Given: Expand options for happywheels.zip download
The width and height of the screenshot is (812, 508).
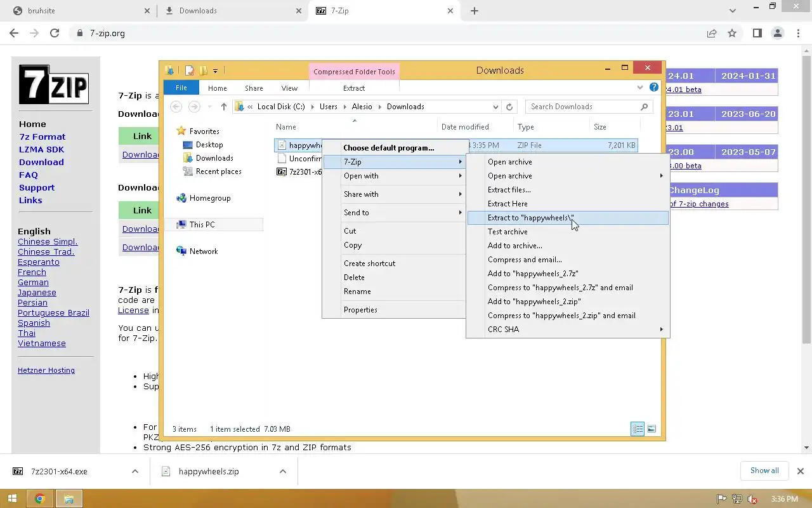Looking at the screenshot, I should click(x=283, y=471).
